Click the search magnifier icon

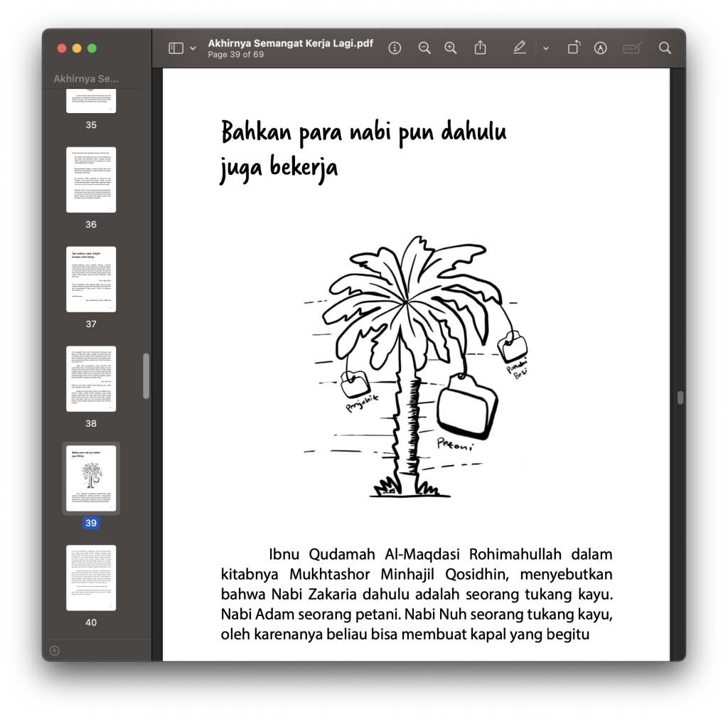click(x=665, y=48)
